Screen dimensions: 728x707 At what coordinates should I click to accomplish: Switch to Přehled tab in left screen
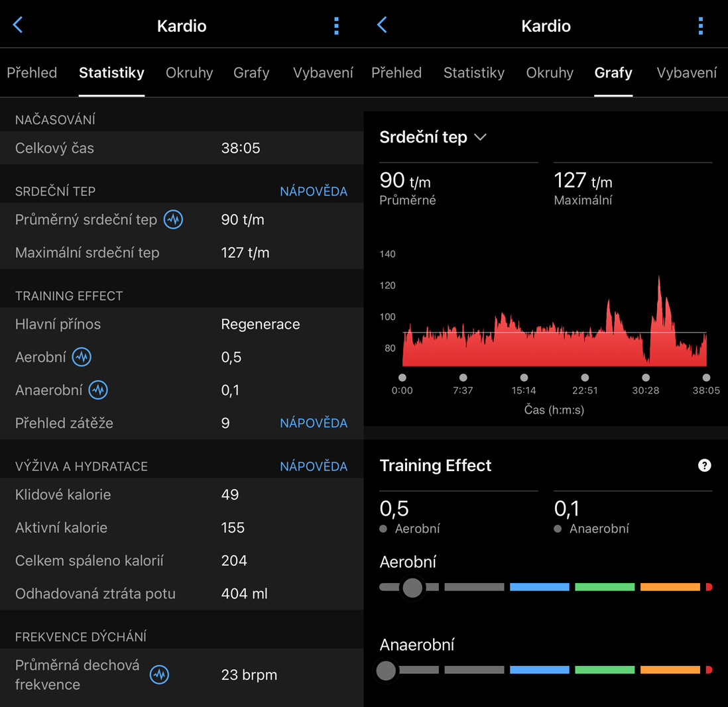(32, 73)
